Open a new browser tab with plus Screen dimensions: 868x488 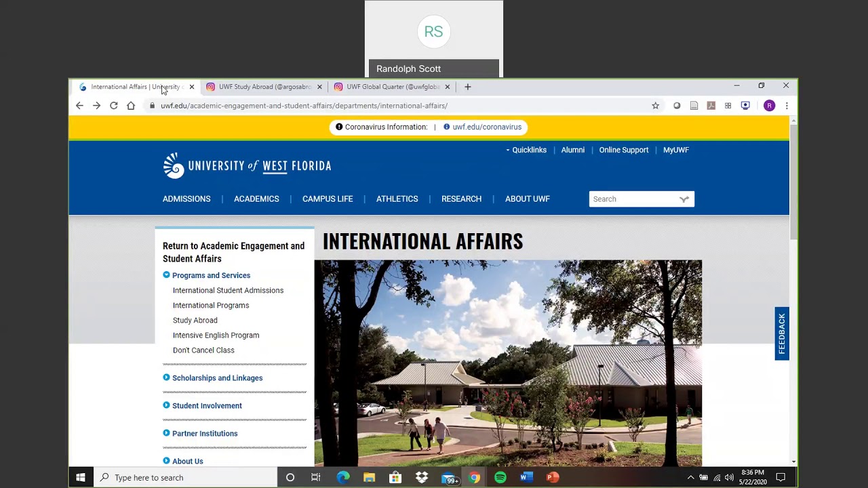tap(467, 87)
